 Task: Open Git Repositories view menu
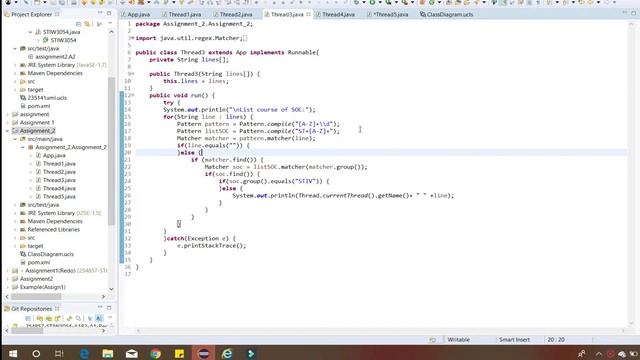110,318
